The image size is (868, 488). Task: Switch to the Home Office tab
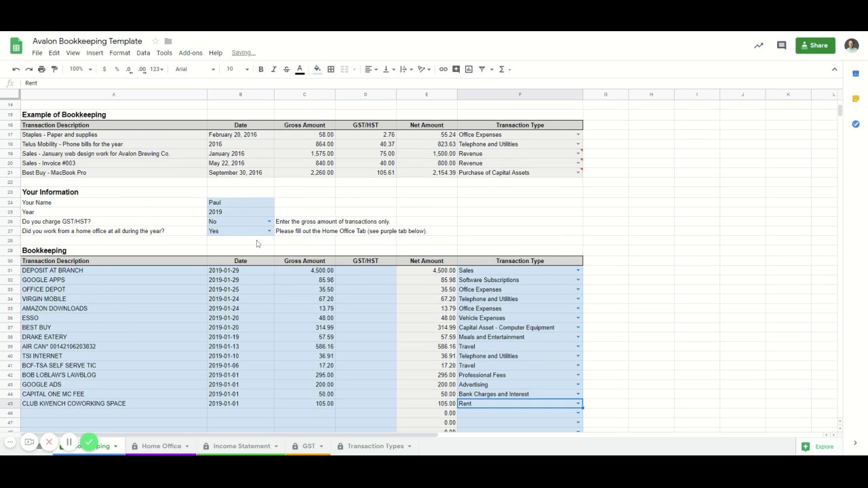click(x=161, y=446)
